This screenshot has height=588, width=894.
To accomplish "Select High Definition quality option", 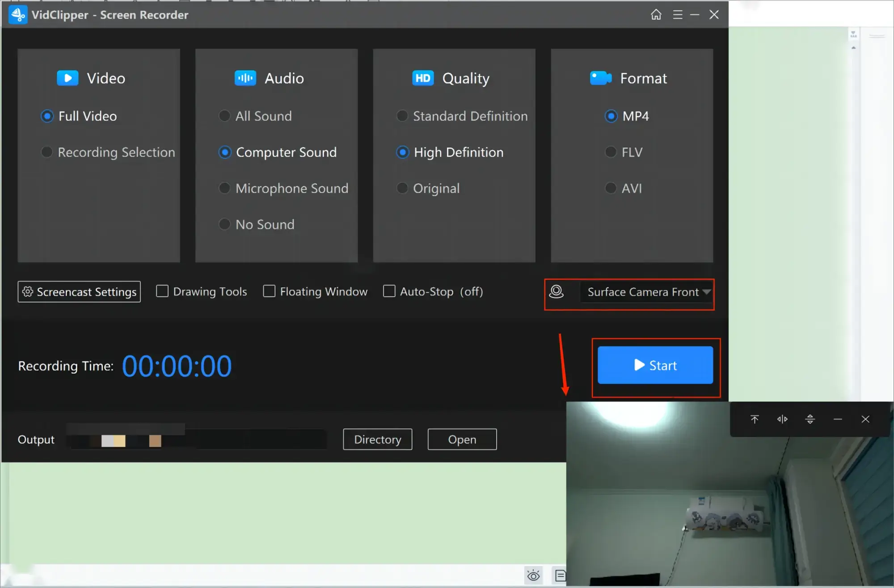I will tap(403, 151).
